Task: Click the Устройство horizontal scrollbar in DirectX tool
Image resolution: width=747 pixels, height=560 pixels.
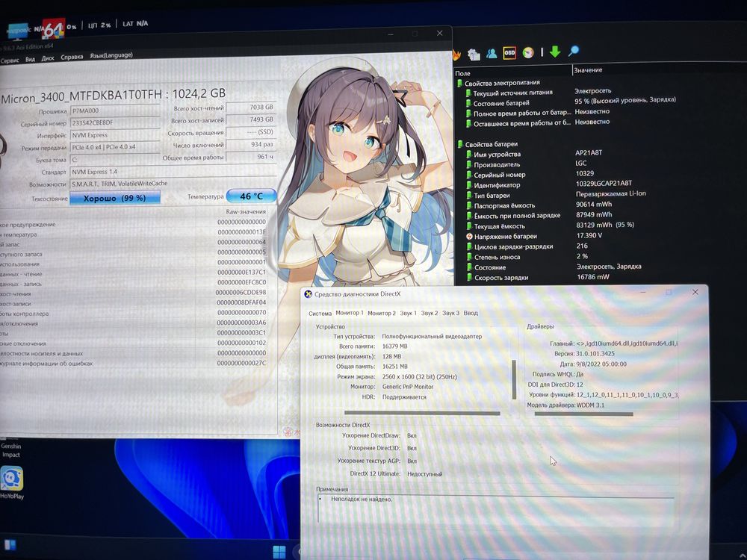Action: (422, 414)
